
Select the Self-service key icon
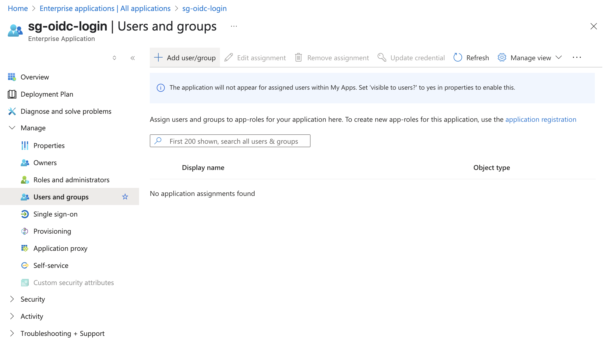25,265
